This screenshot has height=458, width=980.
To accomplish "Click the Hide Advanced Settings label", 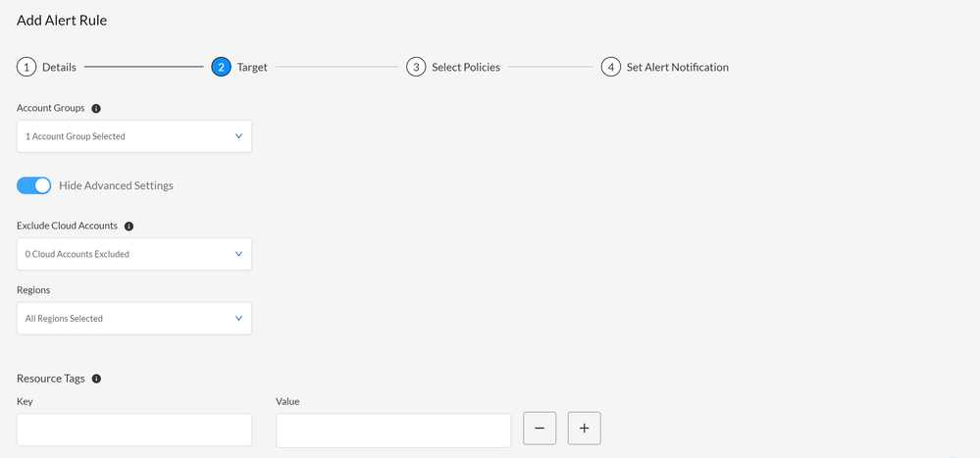I will click(116, 185).
